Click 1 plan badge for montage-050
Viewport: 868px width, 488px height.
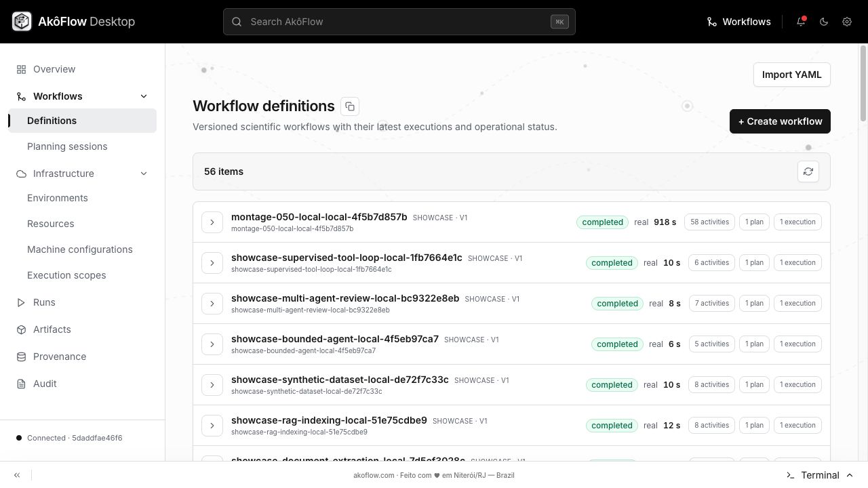[x=754, y=222]
